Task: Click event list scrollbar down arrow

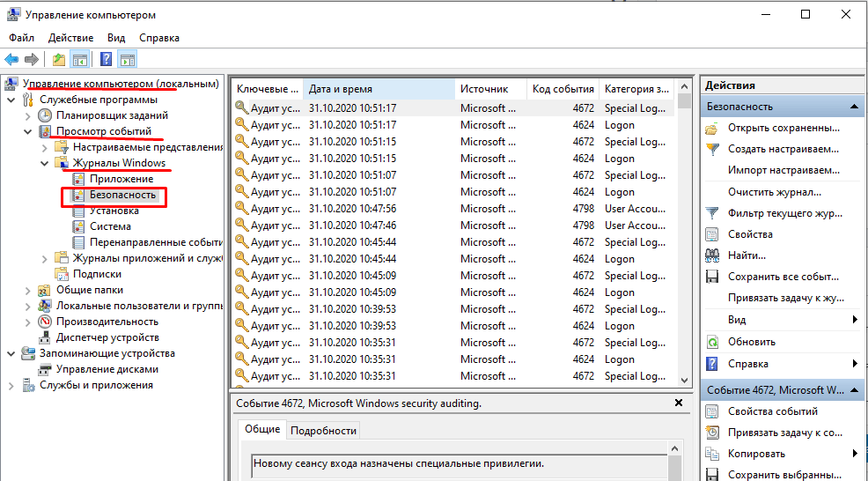Action: click(x=684, y=381)
